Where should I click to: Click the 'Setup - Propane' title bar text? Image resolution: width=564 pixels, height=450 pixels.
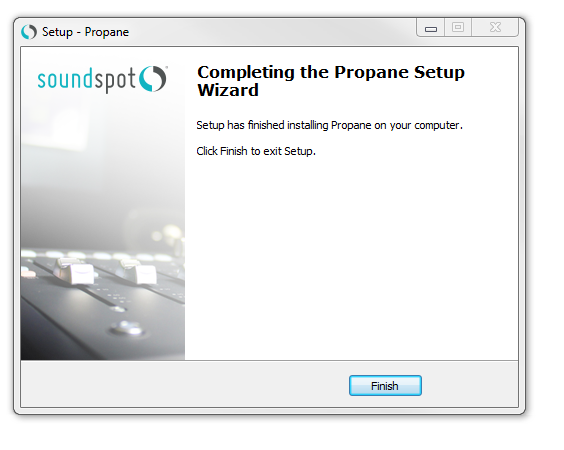pyautogui.click(x=85, y=32)
